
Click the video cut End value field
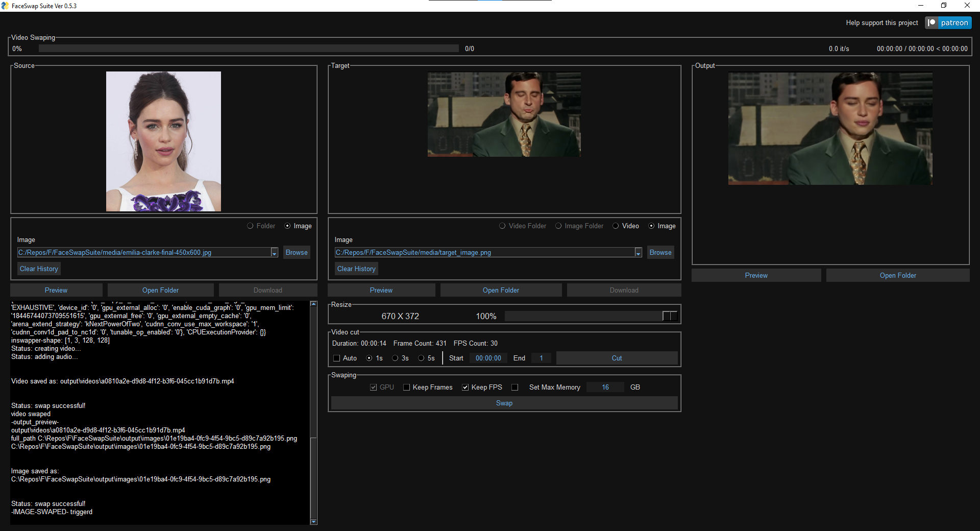(x=541, y=358)
